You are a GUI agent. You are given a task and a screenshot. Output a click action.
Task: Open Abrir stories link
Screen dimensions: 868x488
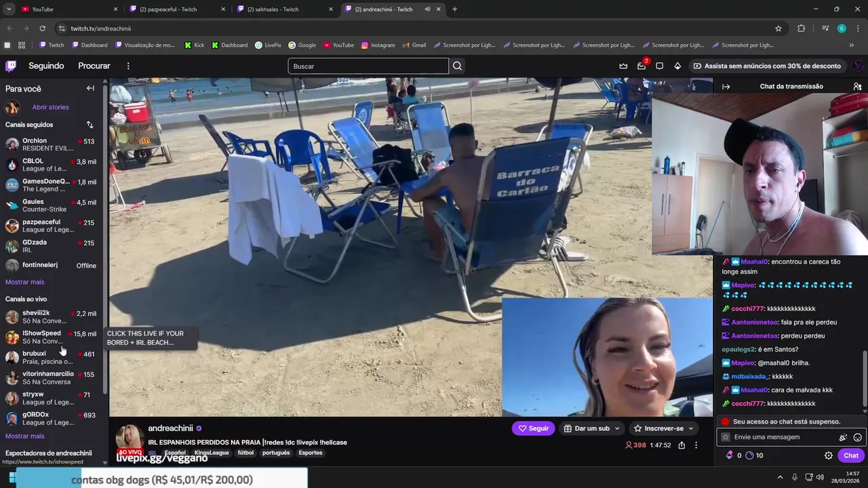coord(50,107)
